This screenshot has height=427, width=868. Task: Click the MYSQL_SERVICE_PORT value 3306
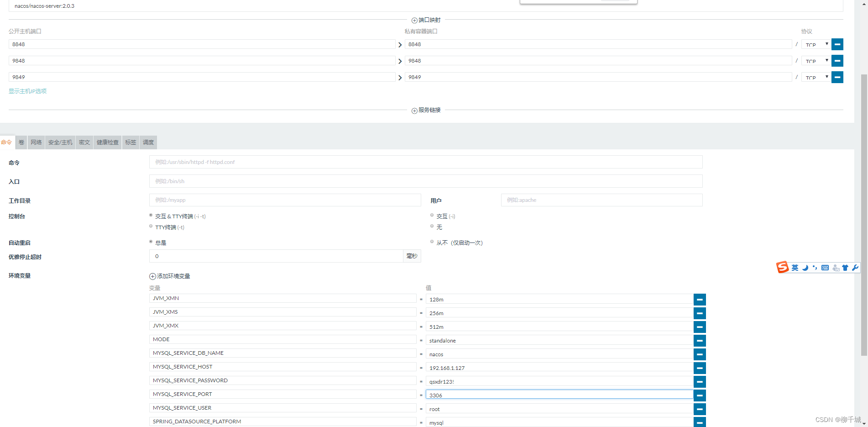(x=559, y=395)
